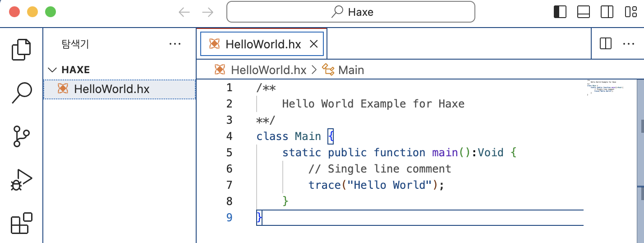This screenshot has width=644, height=243.
Task: Switch to the HelloWorld.hx editor tab
Action: coord(262,44)
